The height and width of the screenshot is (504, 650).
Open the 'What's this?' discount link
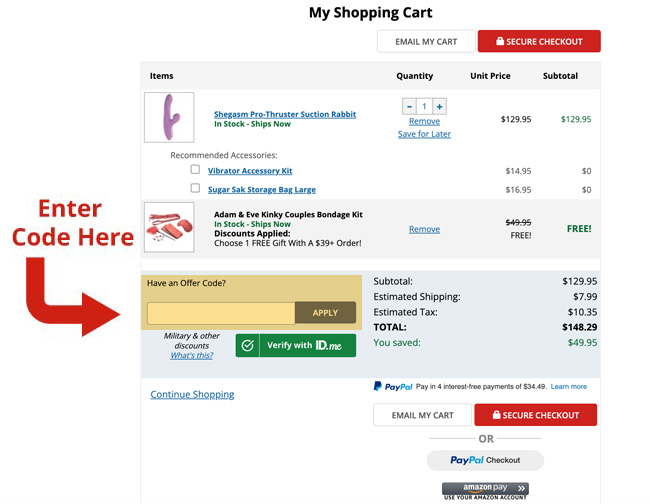191,356
